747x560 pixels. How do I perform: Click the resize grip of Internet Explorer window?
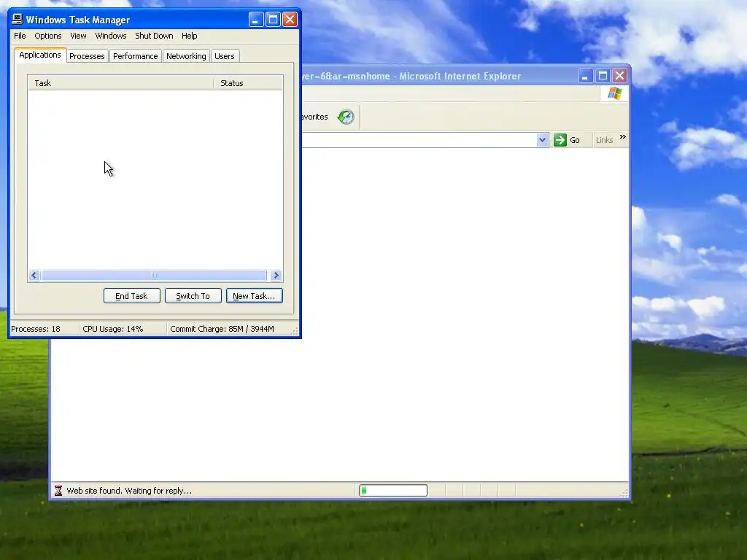point(624,494)
